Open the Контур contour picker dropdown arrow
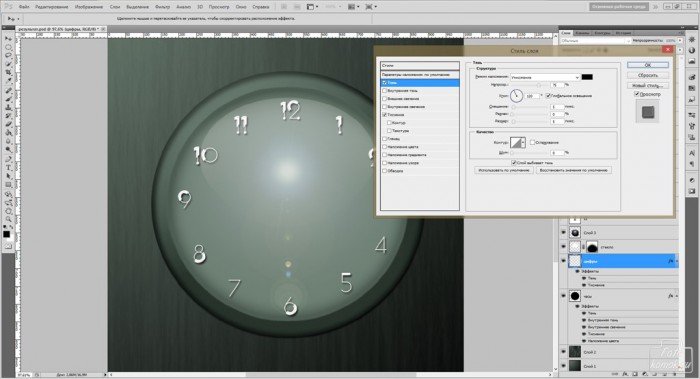Viewport: 700px width, 379px height. coord(524,142)
